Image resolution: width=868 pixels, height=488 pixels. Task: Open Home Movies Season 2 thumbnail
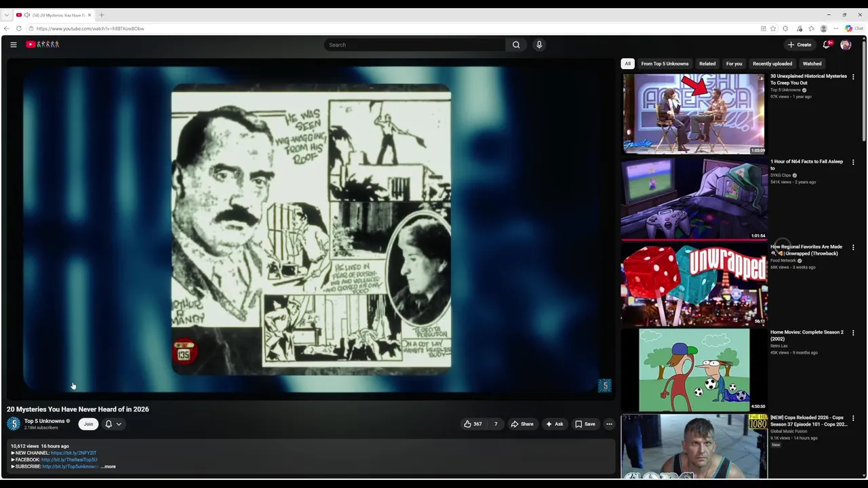click(694, 370)
